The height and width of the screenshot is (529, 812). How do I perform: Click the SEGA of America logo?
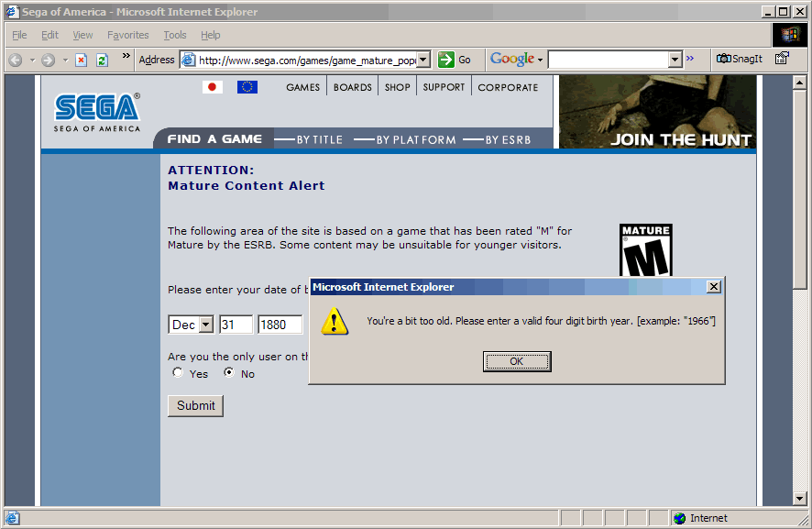[97, 113]
